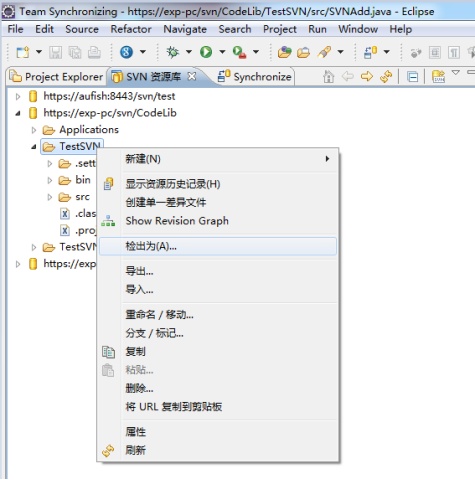This screenshot has height=480, width=475.
Task: Expand the bin folder
Action: (50, 180)
